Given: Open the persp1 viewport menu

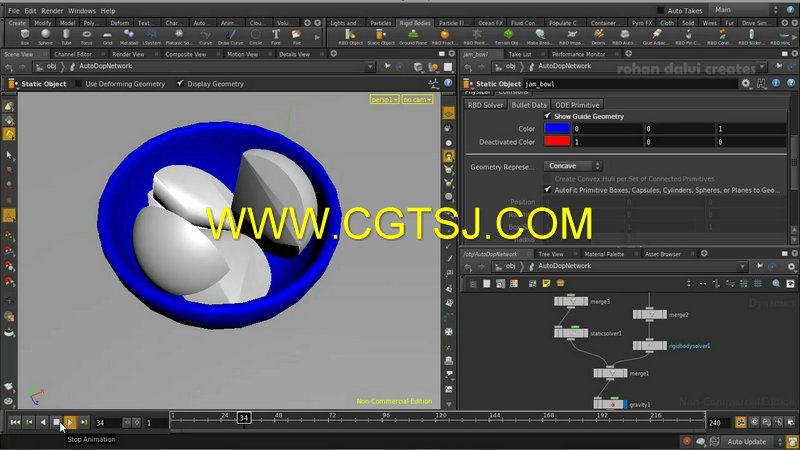Looking at the screenshot, I should tap(384, 99).
